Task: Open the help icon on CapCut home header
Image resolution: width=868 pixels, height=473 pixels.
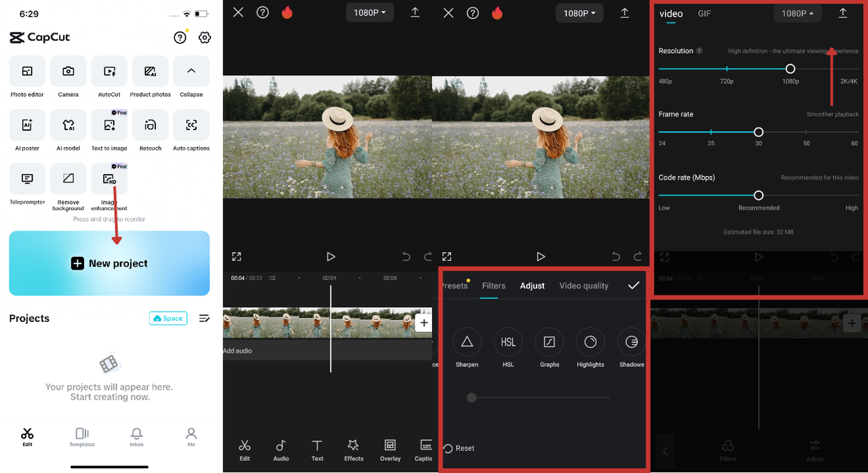Action: [180, 38]
